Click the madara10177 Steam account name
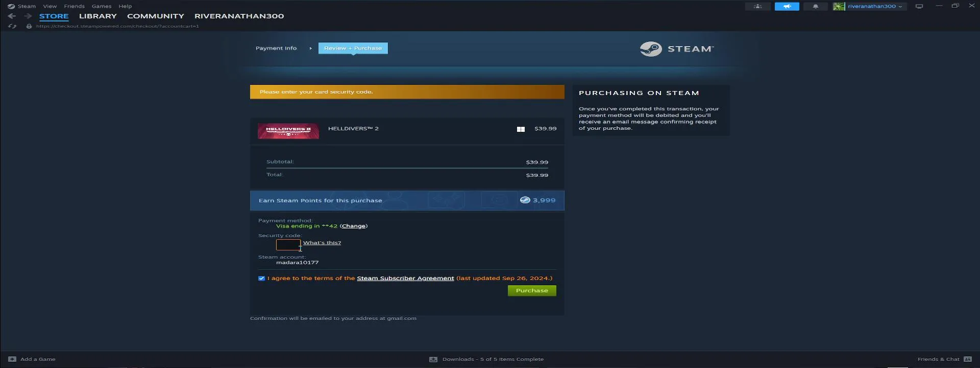The height and width of the screenshot is (368, 980). pos(297,263)
